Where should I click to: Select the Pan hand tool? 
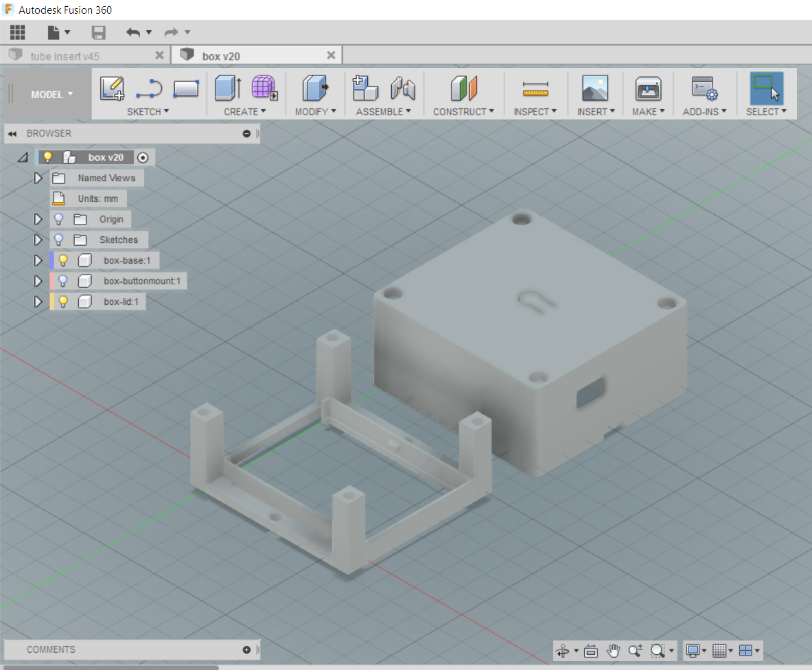(613, 651)
